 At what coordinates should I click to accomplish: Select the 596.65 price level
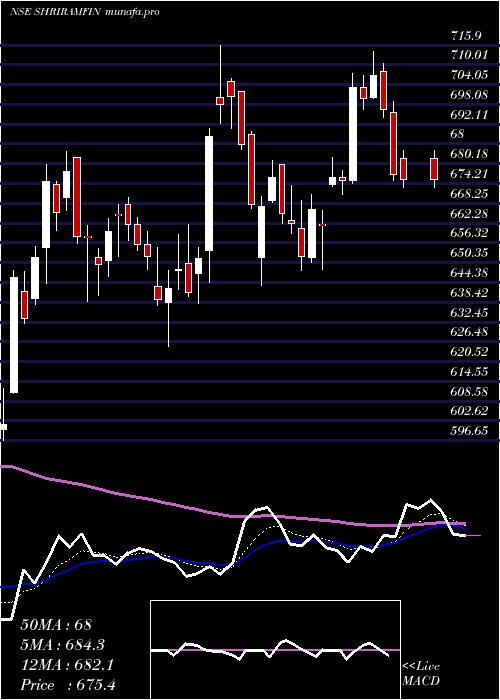point(469,430)
